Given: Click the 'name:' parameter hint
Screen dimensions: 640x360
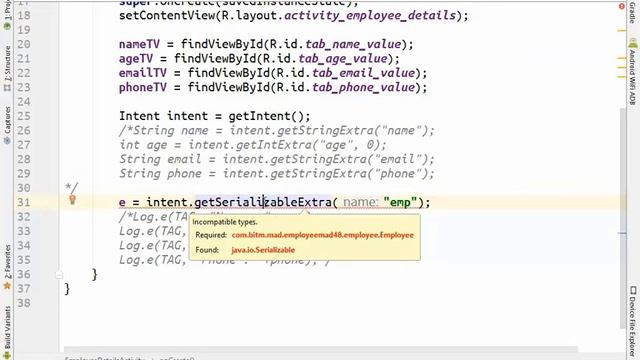Looking at the screenshot, I should (x=361, y=202).
